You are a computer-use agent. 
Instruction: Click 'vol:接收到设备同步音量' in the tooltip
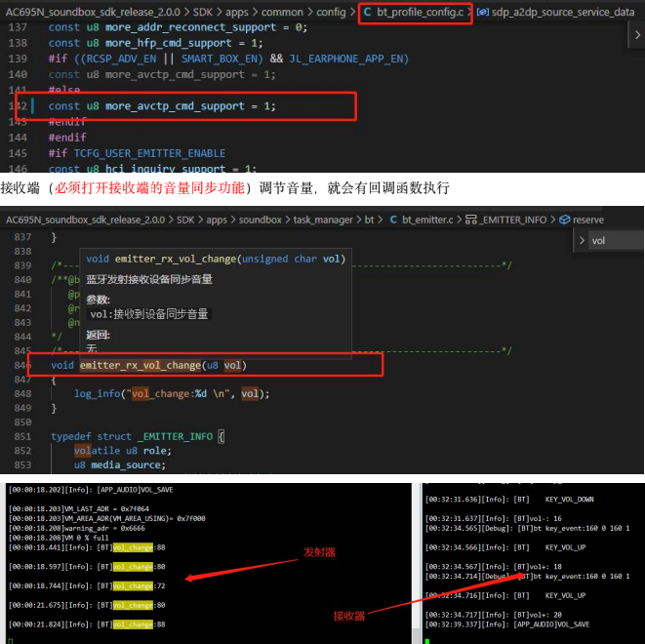[x=149, y=314]
